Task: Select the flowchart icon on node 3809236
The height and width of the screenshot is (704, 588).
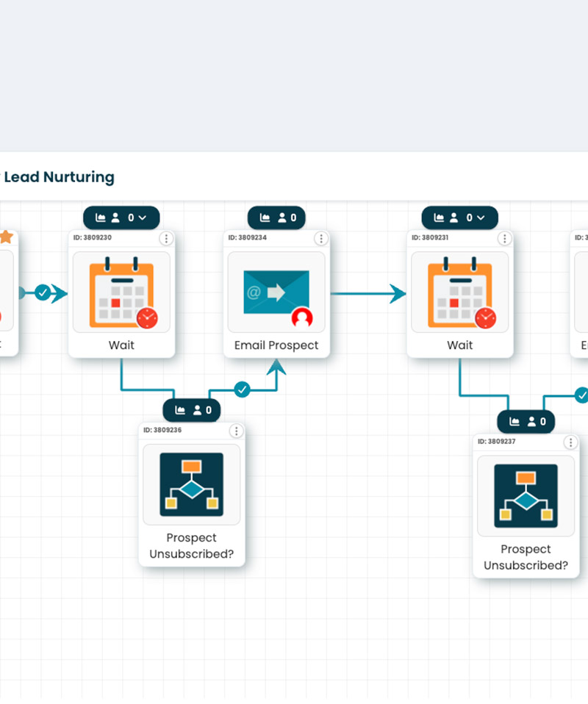Action: (x=191, y=484)
